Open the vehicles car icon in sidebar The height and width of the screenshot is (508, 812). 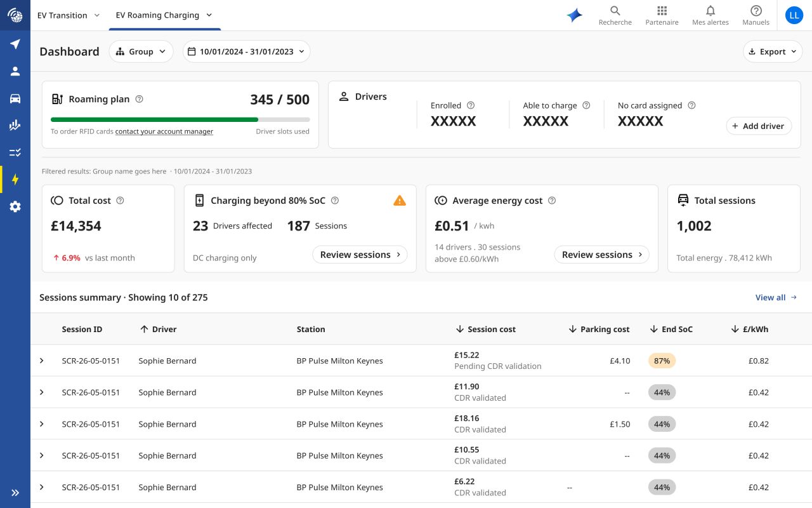(15, 98)
